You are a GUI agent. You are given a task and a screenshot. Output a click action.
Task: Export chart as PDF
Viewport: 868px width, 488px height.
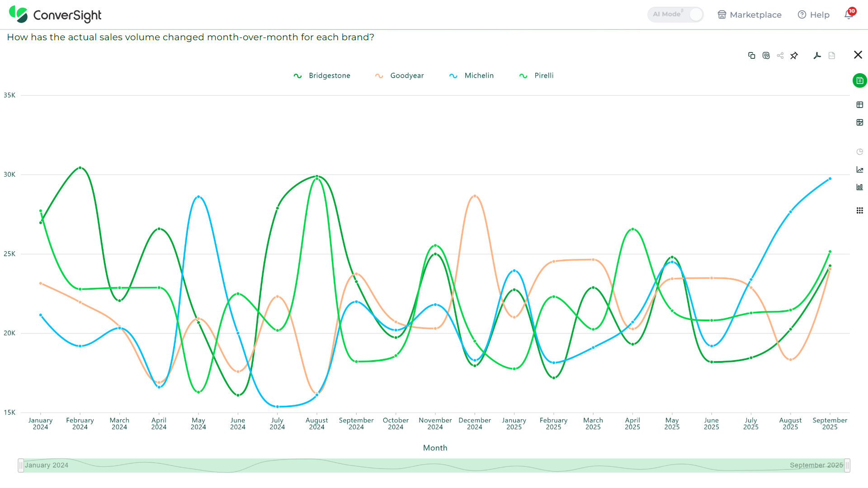pyautogui.click(x=817, y=56)
